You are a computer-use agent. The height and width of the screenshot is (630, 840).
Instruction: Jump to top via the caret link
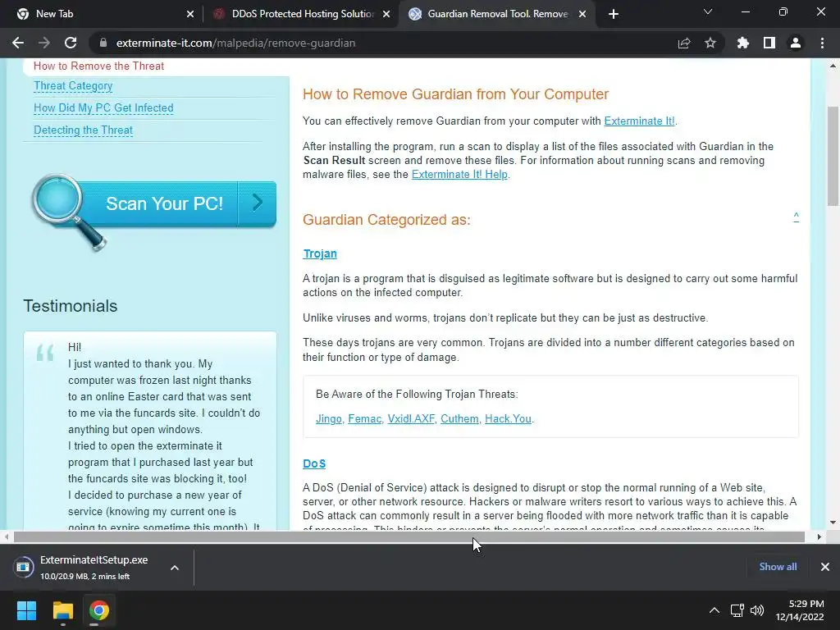tap(796, 217)
